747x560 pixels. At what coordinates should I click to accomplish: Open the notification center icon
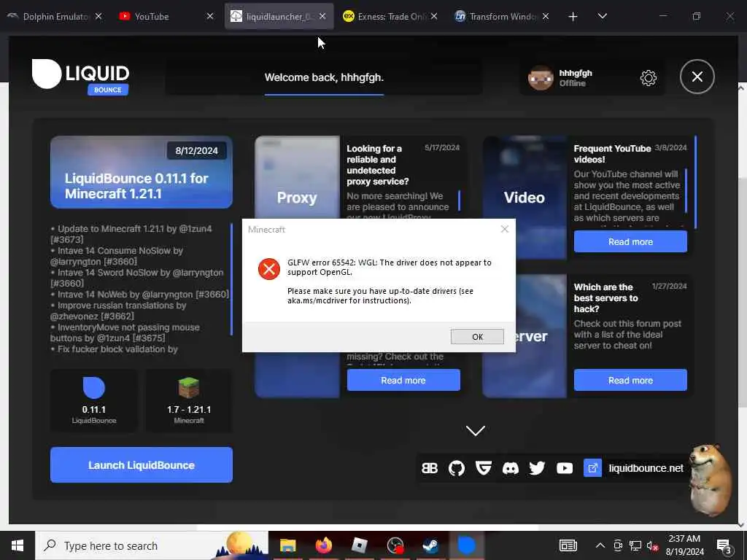pos(724,547)
